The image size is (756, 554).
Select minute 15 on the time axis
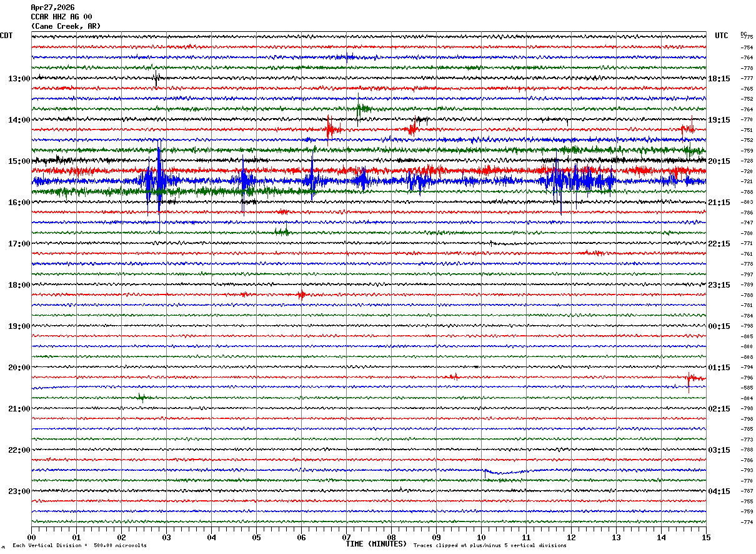click(705, 537)
